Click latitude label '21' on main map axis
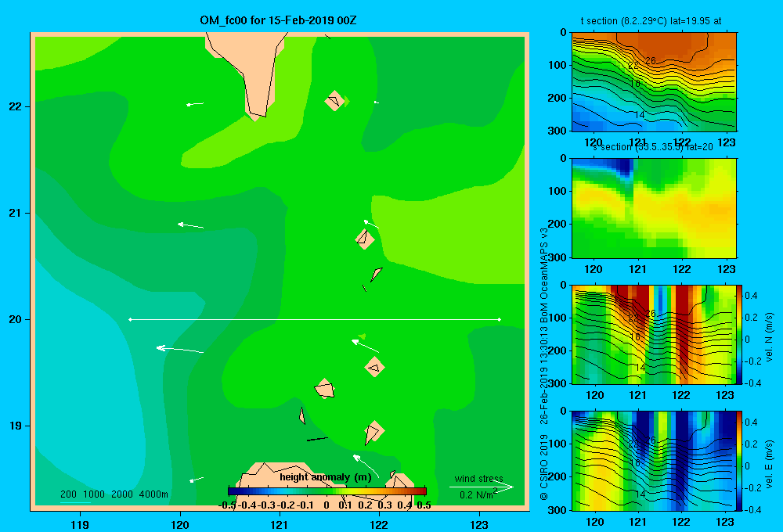 click(16, 213)
